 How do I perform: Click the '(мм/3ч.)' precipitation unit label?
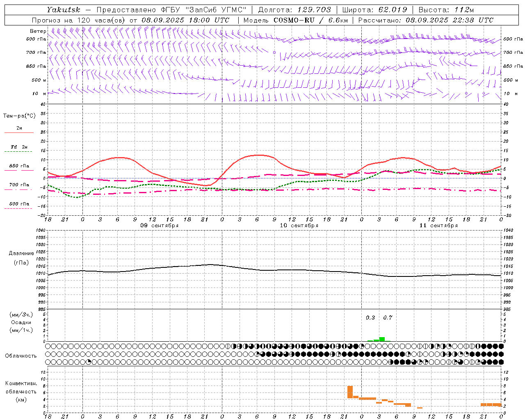(x=21, y=315)
